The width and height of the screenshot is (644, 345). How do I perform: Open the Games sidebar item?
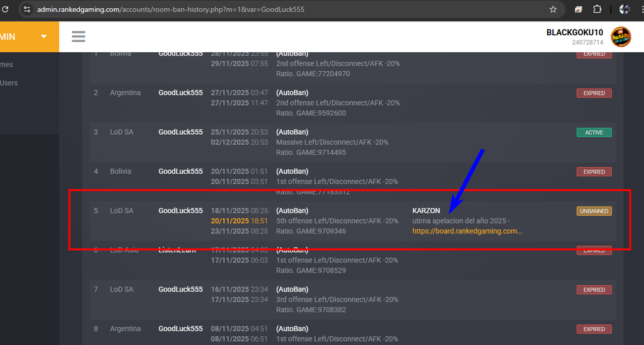pos(6,65)
